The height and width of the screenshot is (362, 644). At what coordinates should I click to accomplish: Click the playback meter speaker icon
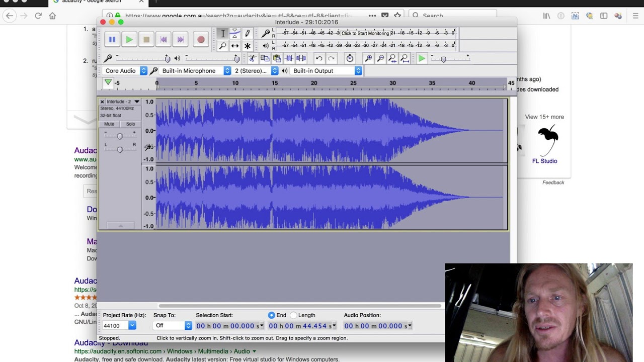click(x=266, y=46)
